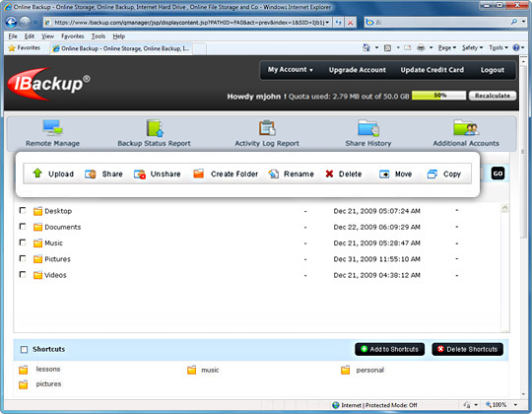Click the Favorites star icon
This screenshot has width=532, height=414.
tap(12, 48)
